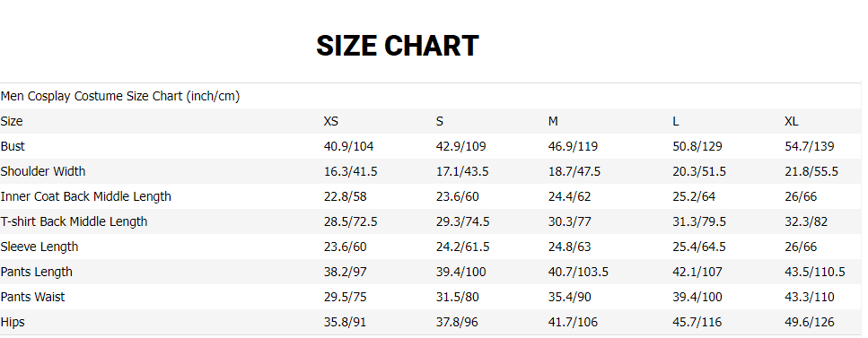Select the M T-shirt length value 30.3/77

[570, 221]
